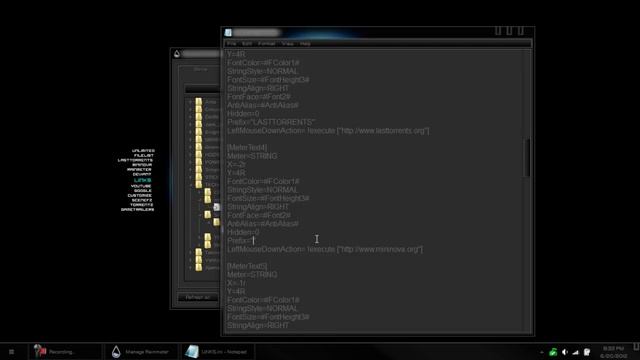Click the LASTTORRENTS link in the desktop skin
This screenshot has height=360, width=640.
pos(135,160)
